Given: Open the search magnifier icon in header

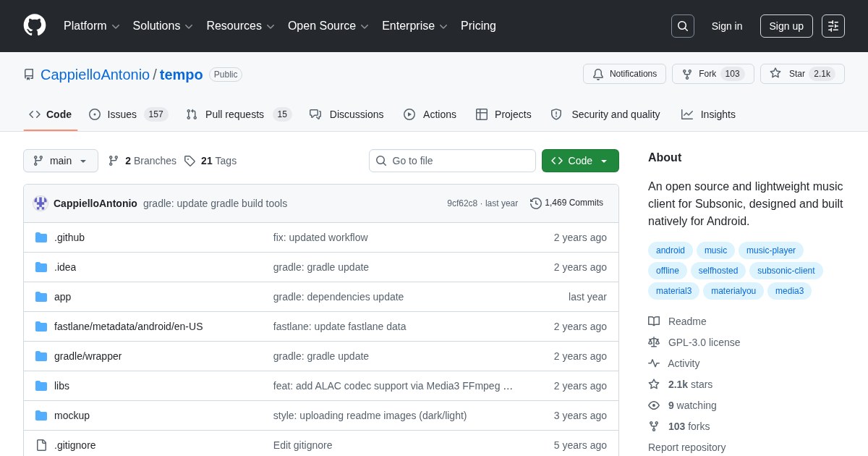Looking at the screenshot, I should pyautogui.click(x=682, y=26).
